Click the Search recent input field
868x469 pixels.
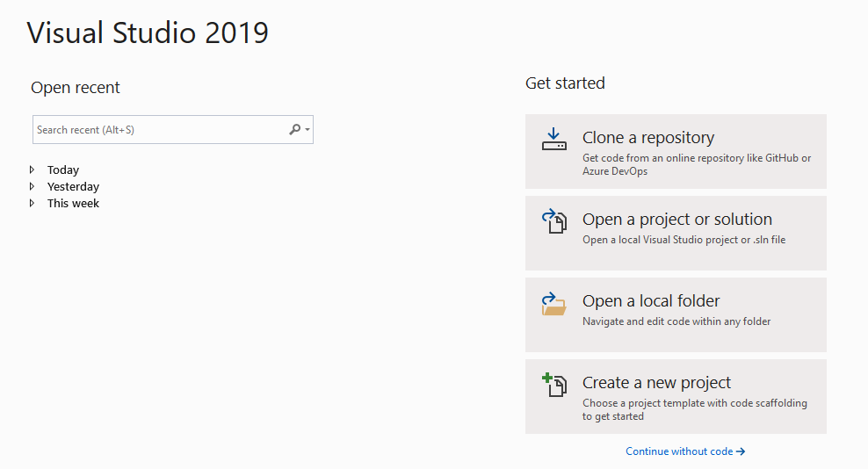158,130
